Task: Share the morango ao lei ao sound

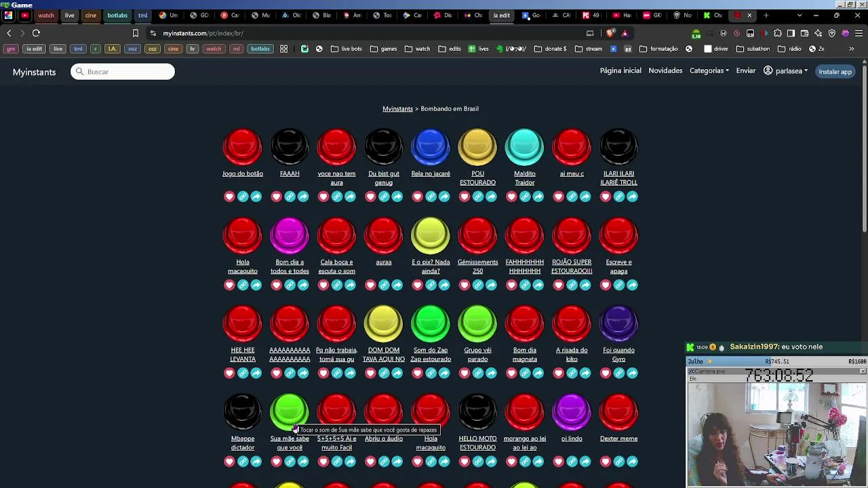Action: point(538,462)
